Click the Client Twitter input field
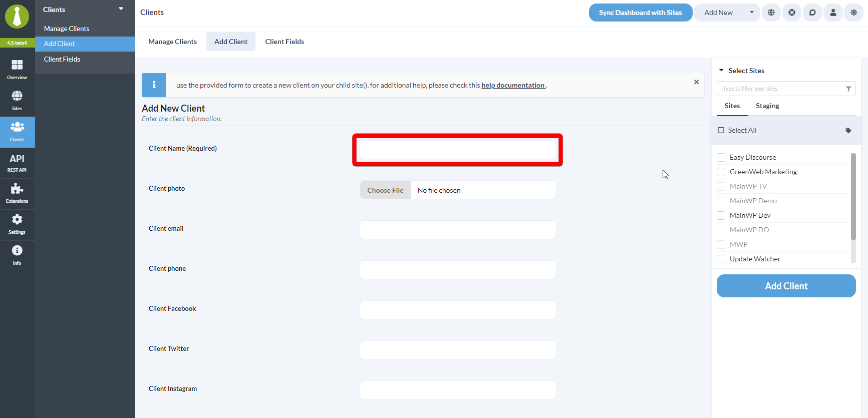This screenshot has height=418, width=868. click(458, 350)
